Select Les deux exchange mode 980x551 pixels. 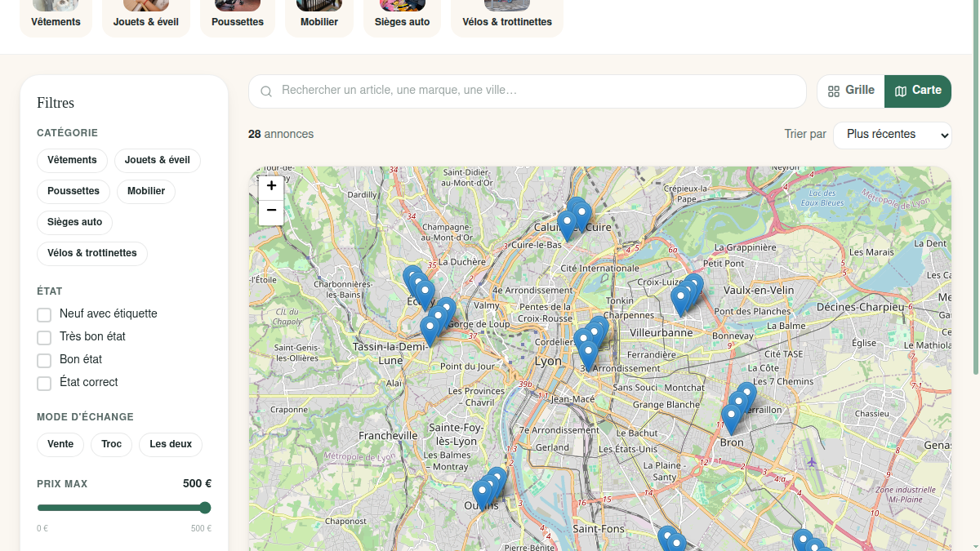(x=171, y=444)
